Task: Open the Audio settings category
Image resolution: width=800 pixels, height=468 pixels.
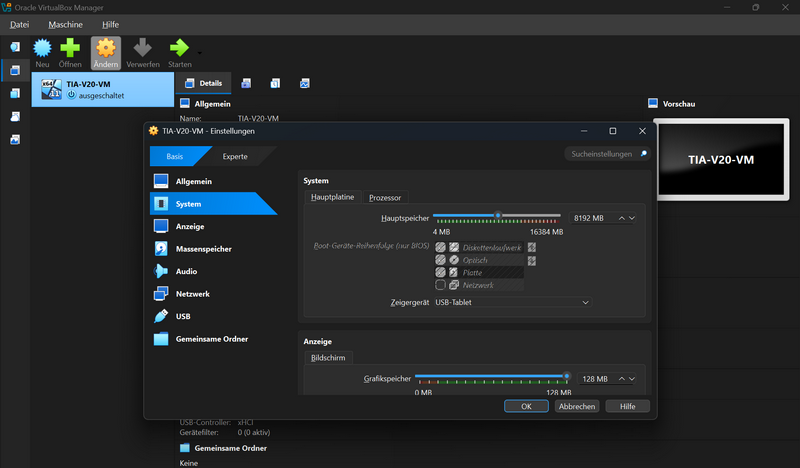Action: (186, 271)
